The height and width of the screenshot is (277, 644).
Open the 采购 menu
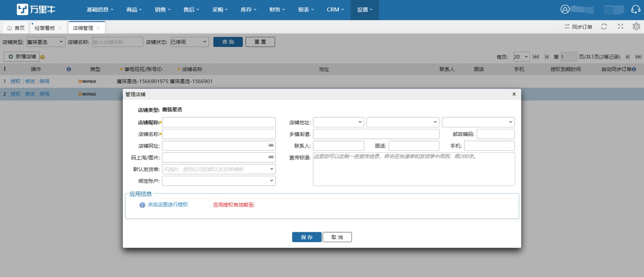point(220,9)
